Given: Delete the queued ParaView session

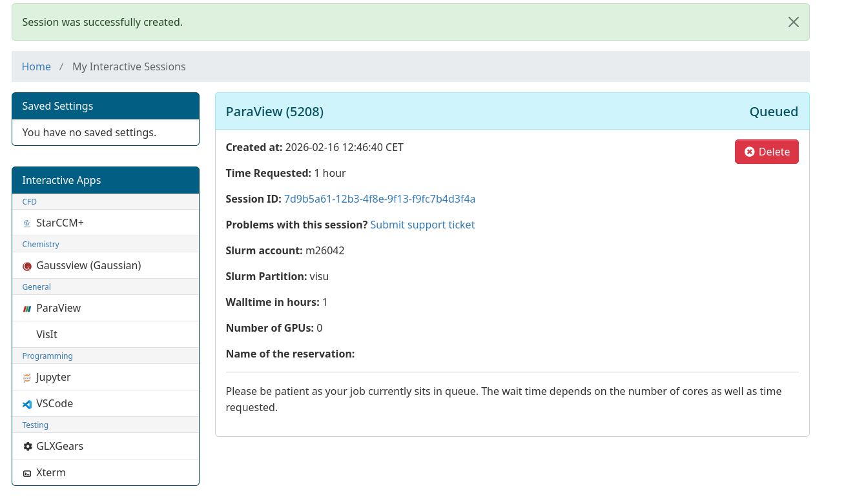Looking at the screenshot, I should click(x=767, y=152).
